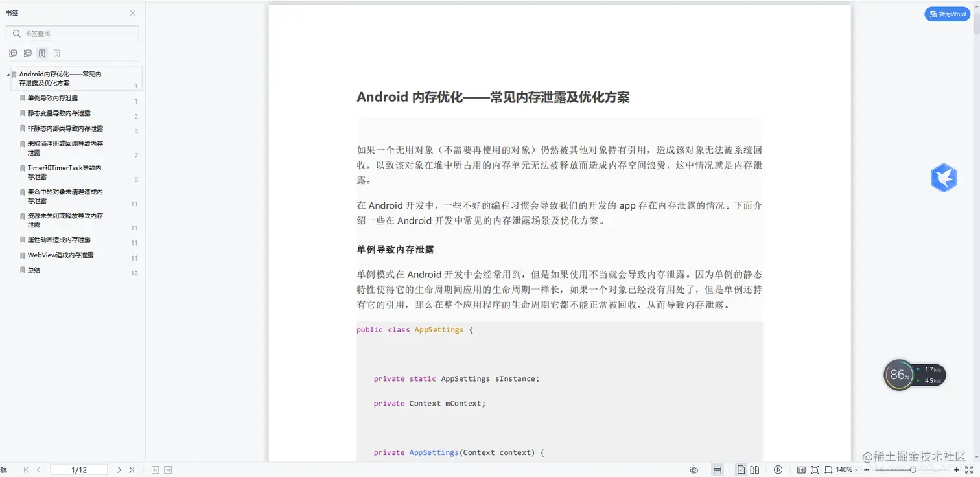The width and height of the screenshot is (980, 477).
Task: Open bookmark 未取消注册或回调导致内存泄露
Action: point(65,148)
